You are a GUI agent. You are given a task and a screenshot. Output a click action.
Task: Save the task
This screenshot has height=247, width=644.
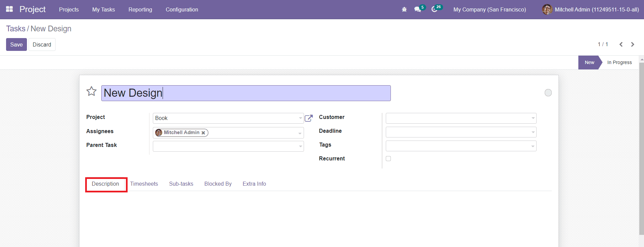click(x=16, y=44)
